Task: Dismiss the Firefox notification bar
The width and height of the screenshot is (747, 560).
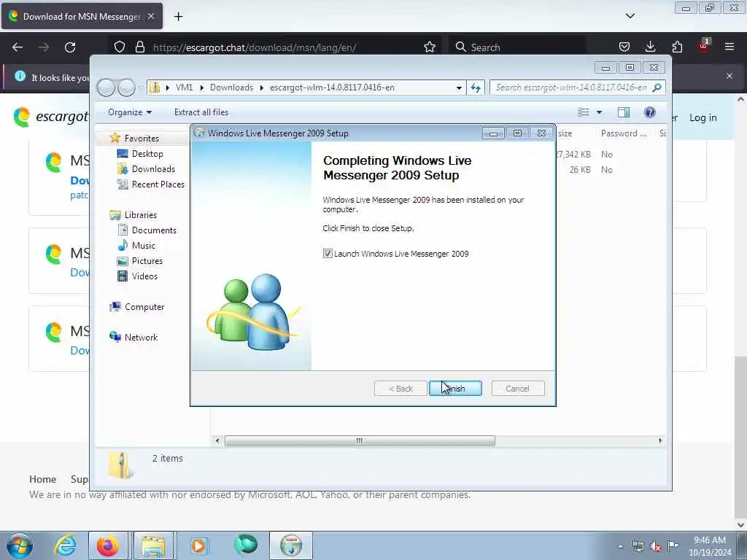Action: pos(729,76)
